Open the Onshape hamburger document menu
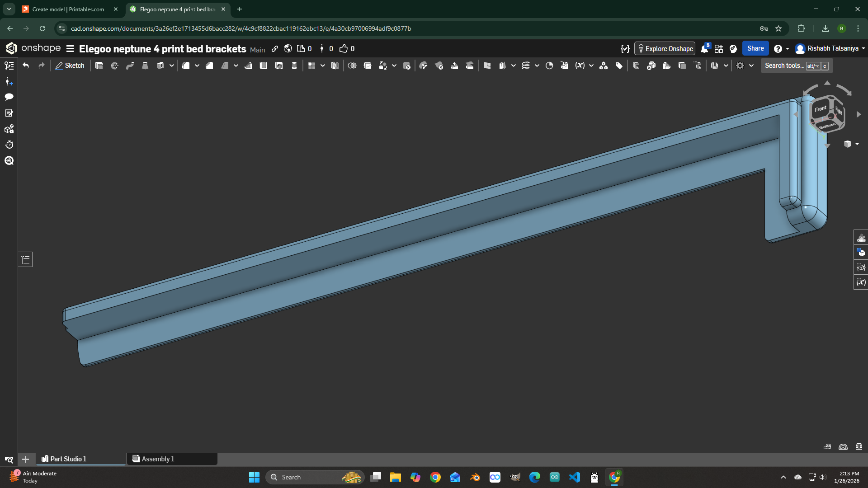This screenshot has width=868, height=488. pyautogui.click(x=70, y=49)
